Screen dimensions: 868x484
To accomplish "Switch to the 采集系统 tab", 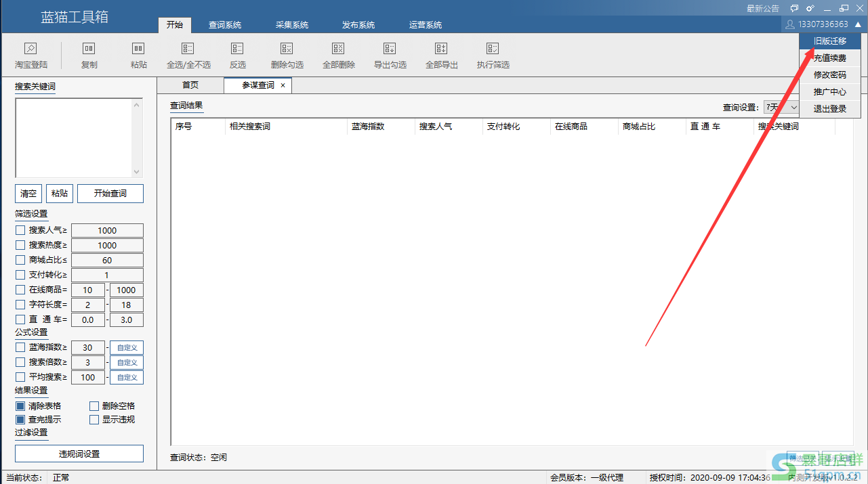I will (x=291, y=25).
